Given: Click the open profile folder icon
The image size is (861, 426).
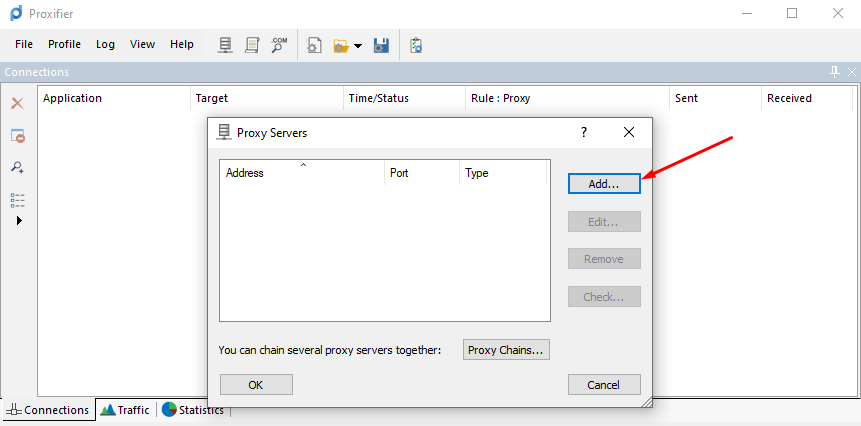Looking at the screenshot, I should point(341,46).
